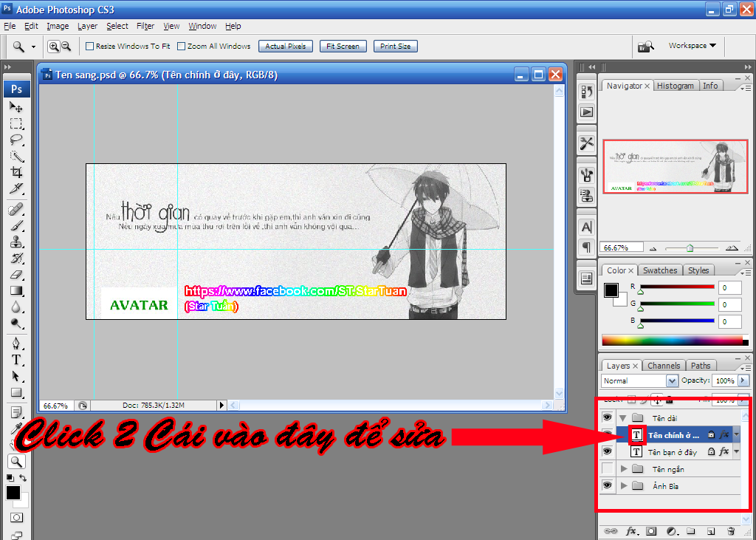Select the Blur tool

pyautogui.click(x=16, y=307)
